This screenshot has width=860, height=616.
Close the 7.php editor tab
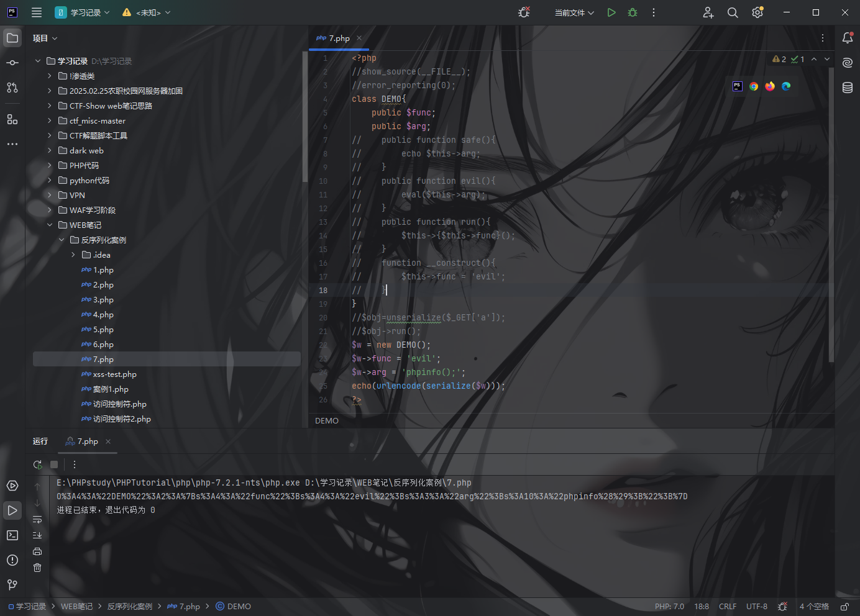(x=359, y=38)
